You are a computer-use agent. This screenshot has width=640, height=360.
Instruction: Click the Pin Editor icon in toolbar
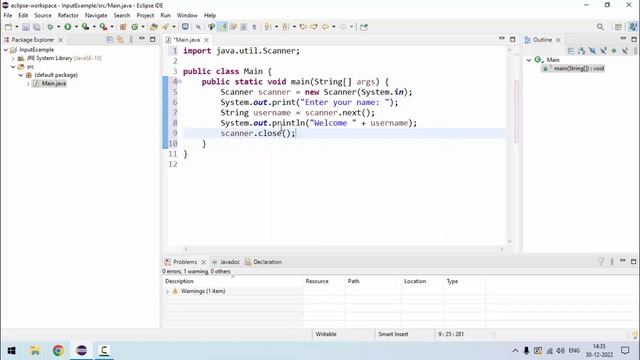364,27
